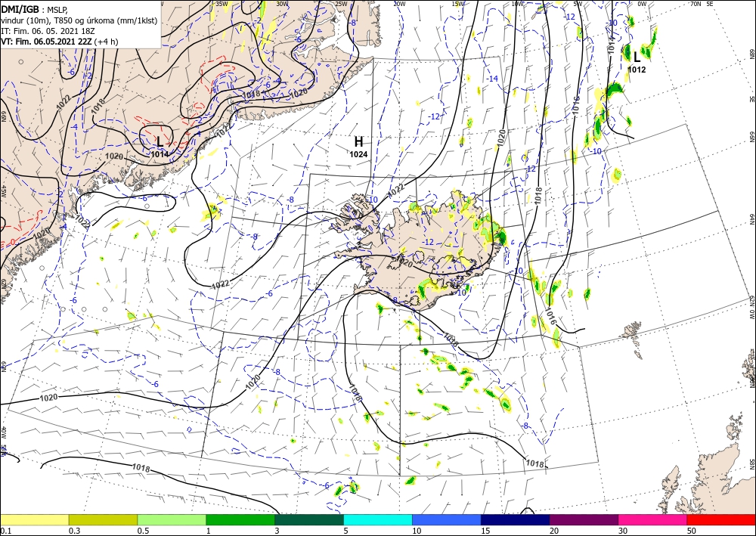The image size is (756, 536).
Task: Click the legend number 50
Action: [692, 531]
